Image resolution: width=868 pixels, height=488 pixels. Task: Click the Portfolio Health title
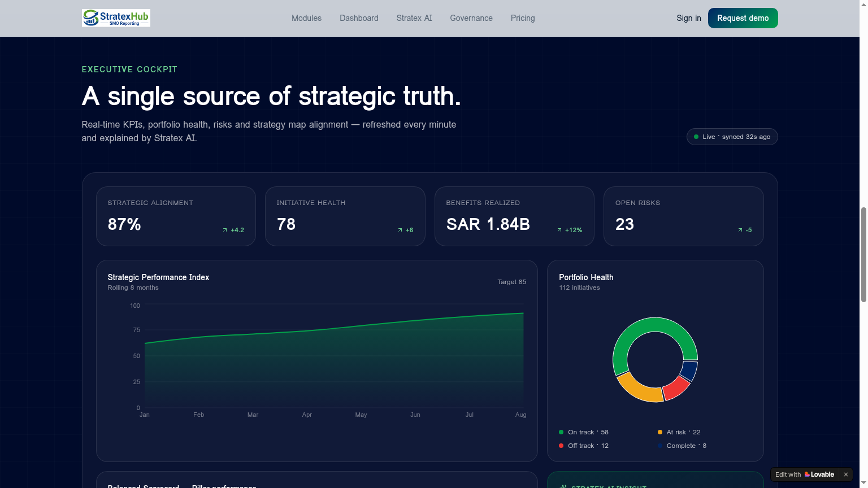pos(586,277)
